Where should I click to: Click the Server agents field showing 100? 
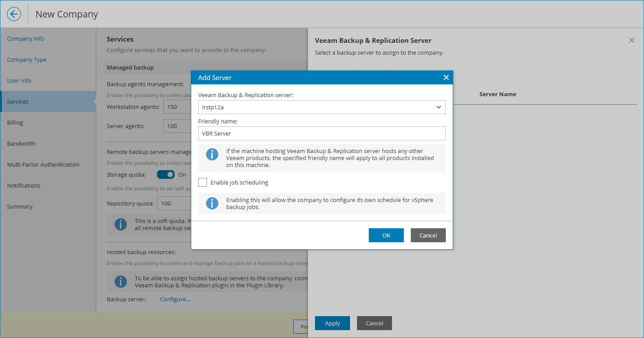(177, 126)
